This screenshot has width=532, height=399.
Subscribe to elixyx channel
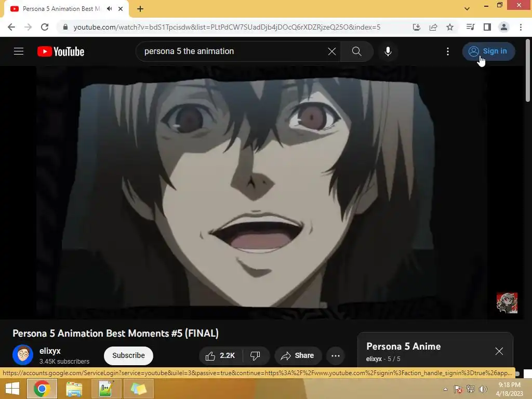[129, 355]
